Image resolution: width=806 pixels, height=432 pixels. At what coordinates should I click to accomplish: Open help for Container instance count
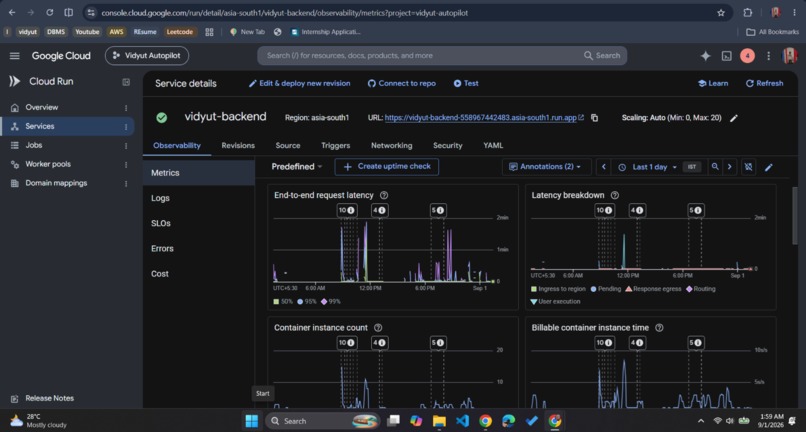pos(378,328)
